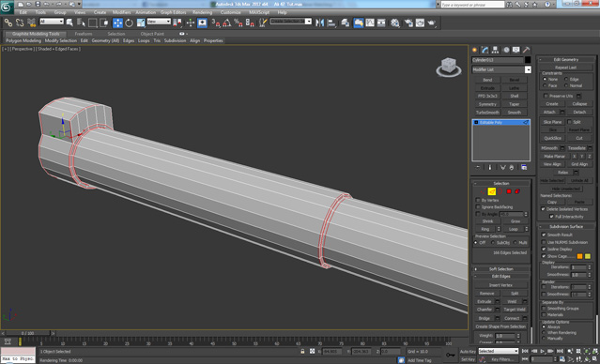Open the reference coordinate View dropdown

pyautogui.click(x=159, y=22)
